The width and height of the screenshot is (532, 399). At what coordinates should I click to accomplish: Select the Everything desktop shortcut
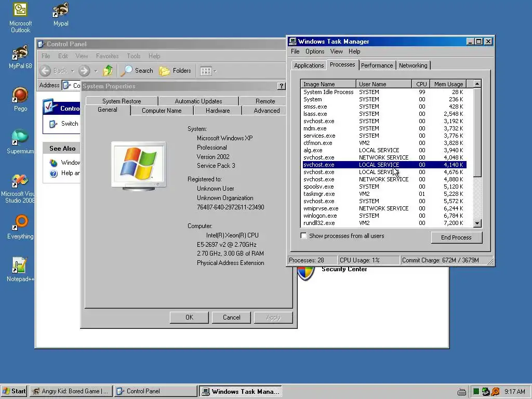[20, 227]
